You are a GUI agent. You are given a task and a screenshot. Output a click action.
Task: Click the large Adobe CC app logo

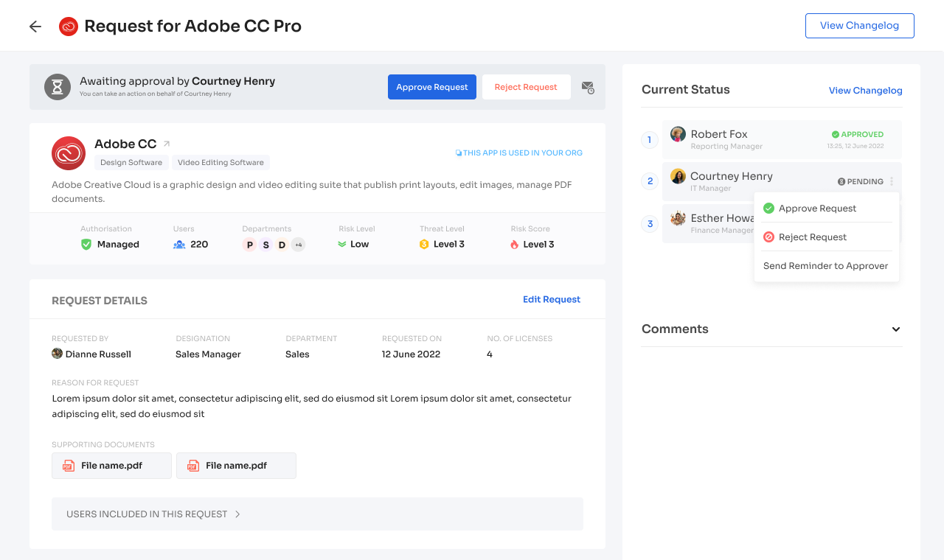click(69, 153)
